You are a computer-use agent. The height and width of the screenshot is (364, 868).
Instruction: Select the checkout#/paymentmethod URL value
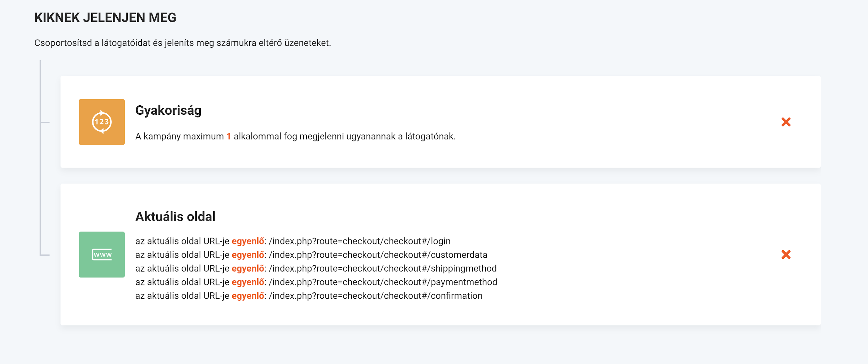[383, 282]
